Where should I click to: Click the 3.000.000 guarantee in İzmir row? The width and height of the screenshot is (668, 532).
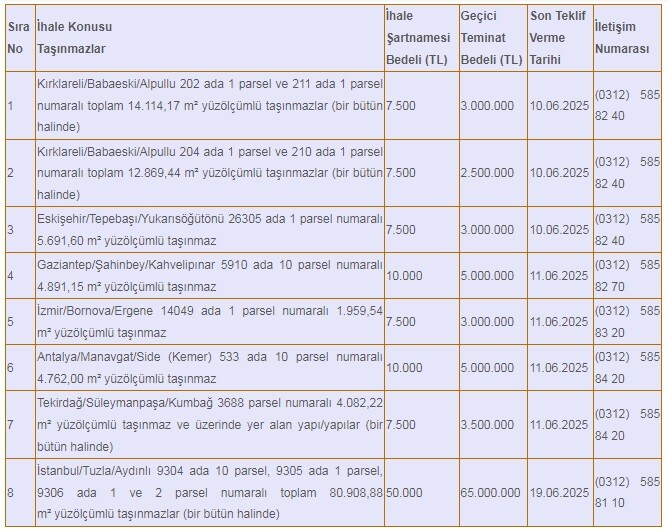487,322
